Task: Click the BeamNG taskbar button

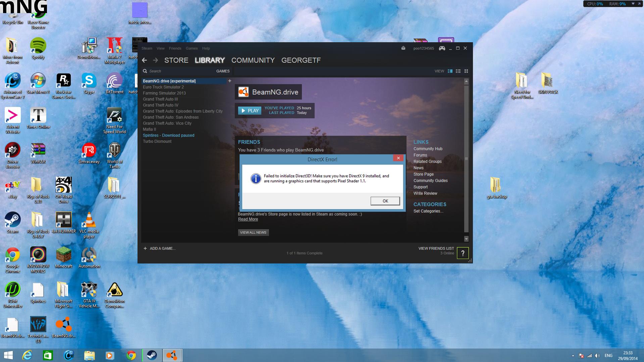Action: coord(172,355)
